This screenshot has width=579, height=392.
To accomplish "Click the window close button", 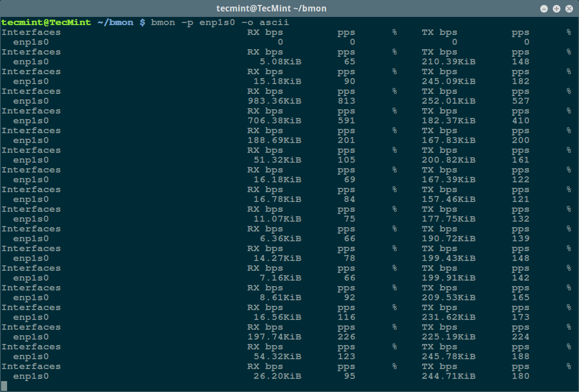I will [x=569, y=9].
